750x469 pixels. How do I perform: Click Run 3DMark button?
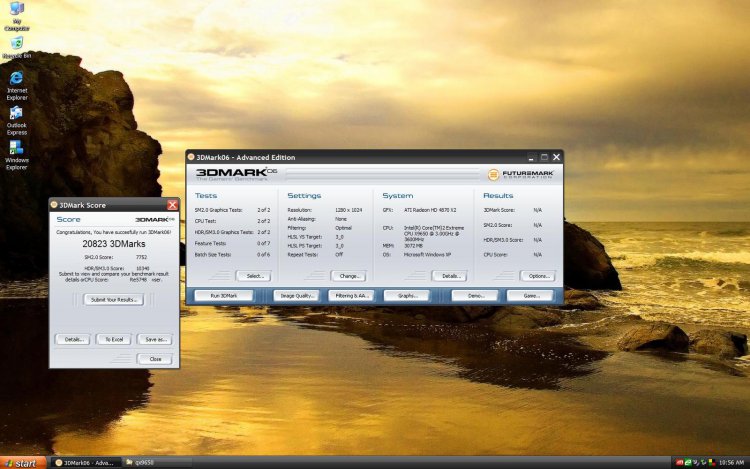pos(224,296)
